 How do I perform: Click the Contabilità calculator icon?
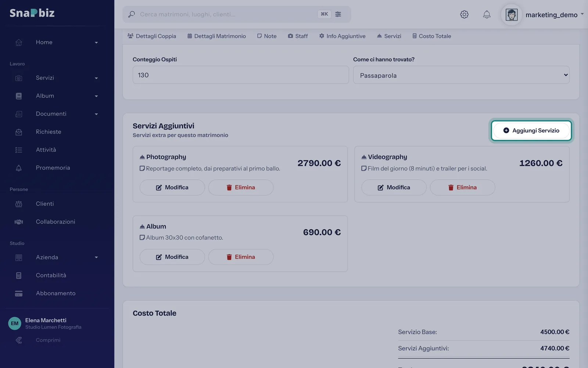19,275
